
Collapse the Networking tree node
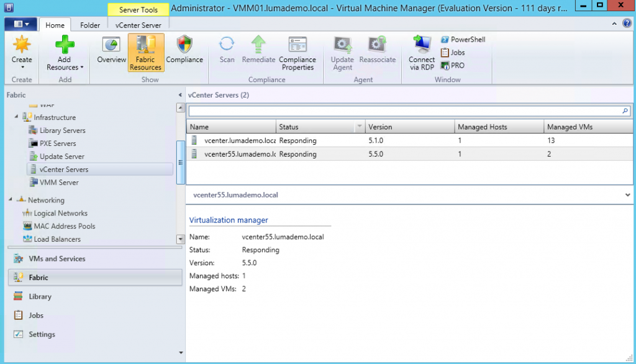tap(11, 199)
